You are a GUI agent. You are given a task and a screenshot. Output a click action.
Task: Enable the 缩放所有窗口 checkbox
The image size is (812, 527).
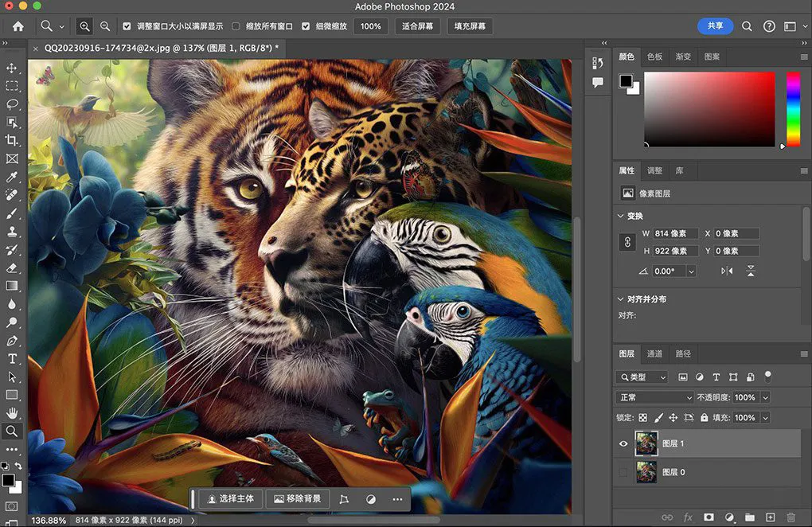point(236,26)
